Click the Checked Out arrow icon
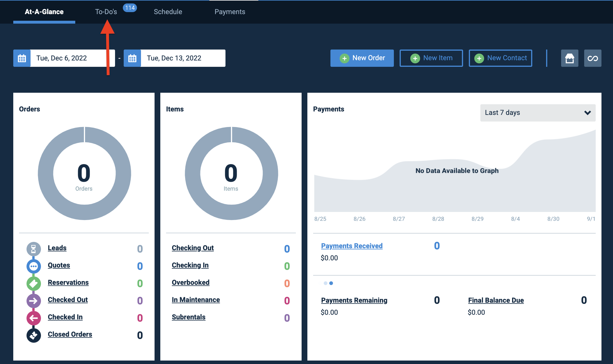This screenshot has height=364, width=613. tap(34, 301)
